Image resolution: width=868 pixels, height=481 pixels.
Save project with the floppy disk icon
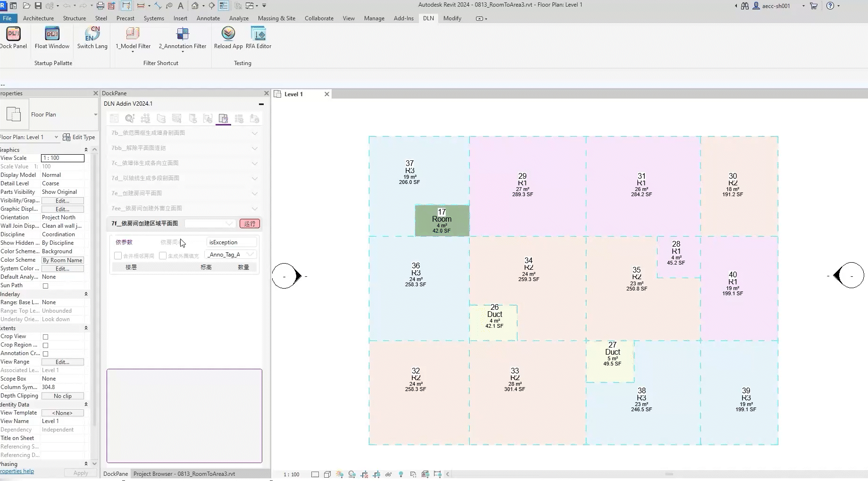[38, 6]
